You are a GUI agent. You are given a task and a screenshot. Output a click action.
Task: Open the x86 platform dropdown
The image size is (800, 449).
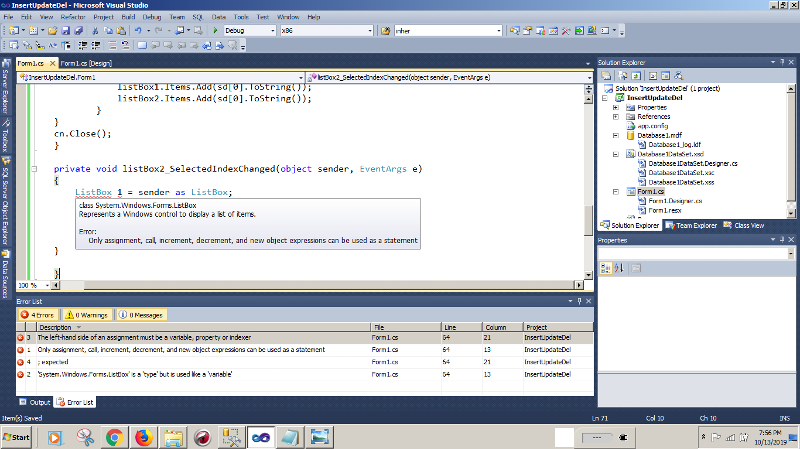370,31
